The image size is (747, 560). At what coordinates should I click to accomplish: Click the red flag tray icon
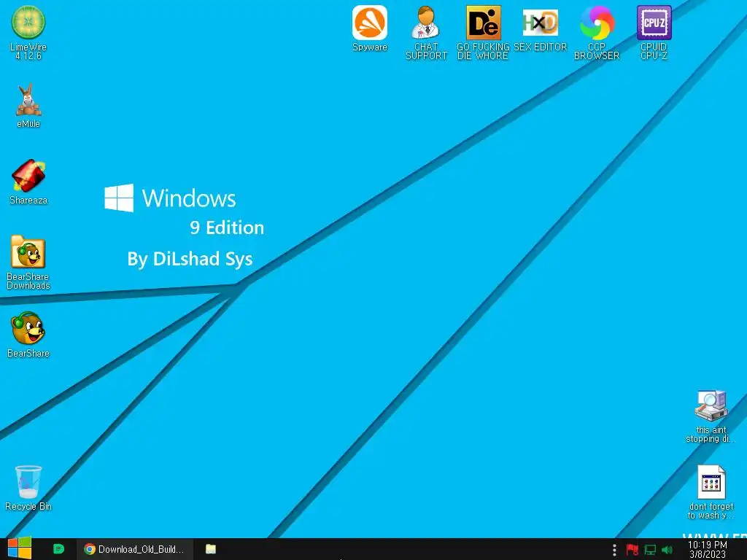tap(632, 550)
